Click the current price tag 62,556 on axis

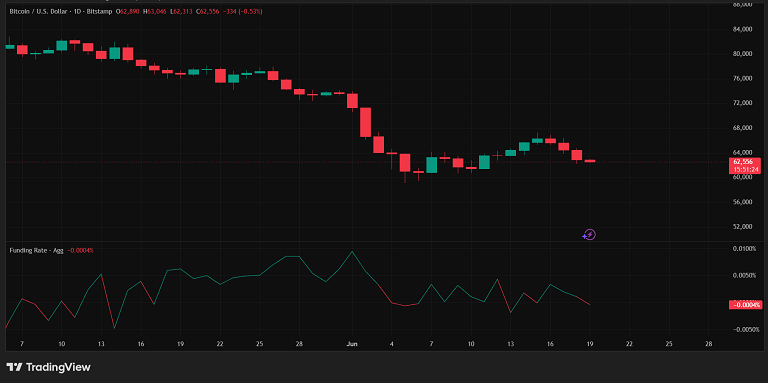click(745, 162)
